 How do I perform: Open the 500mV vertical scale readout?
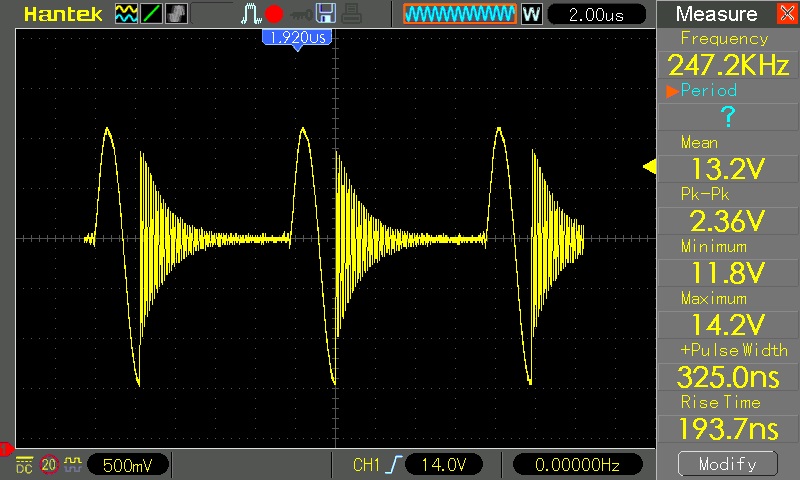coord(129,465)
